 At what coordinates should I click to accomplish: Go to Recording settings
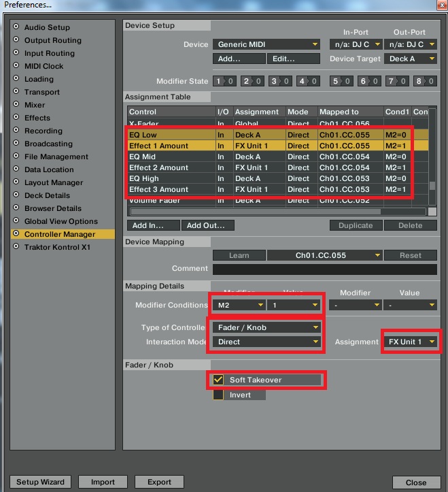pos(44,131)
